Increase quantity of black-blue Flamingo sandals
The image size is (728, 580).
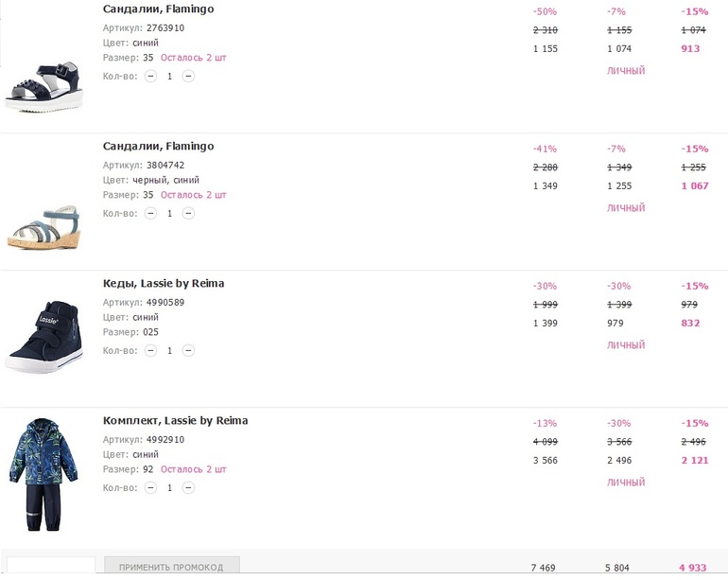tap(188, 213)
